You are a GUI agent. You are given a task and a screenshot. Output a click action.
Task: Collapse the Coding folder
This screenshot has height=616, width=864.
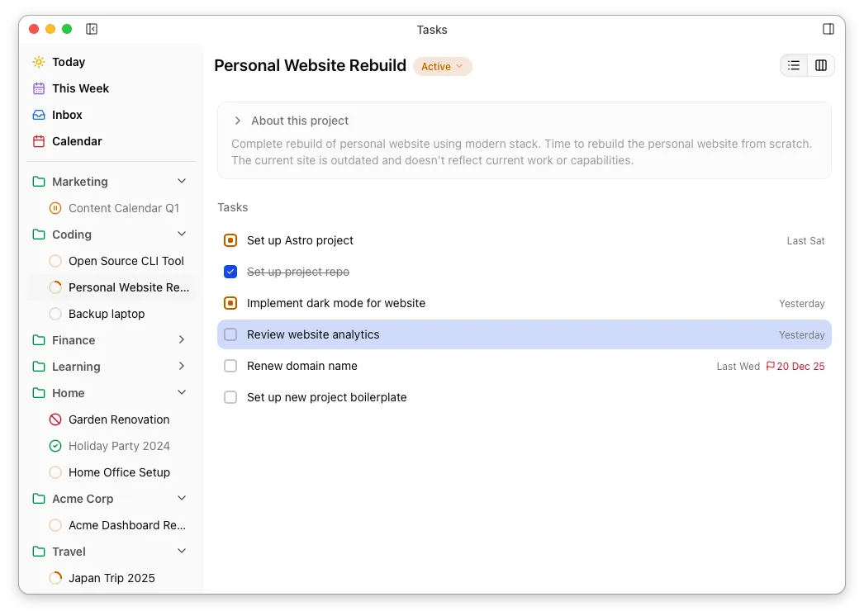(x=181, y=234)
